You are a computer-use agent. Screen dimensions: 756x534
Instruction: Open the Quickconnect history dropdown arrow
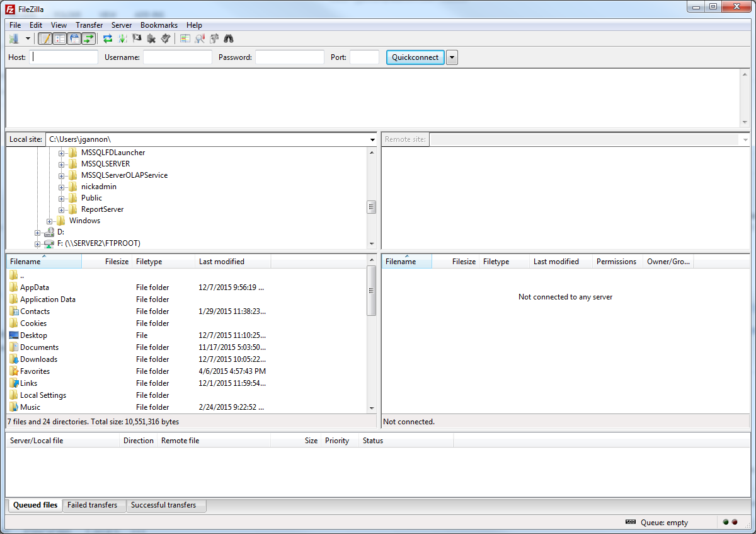tap(452, 57)
